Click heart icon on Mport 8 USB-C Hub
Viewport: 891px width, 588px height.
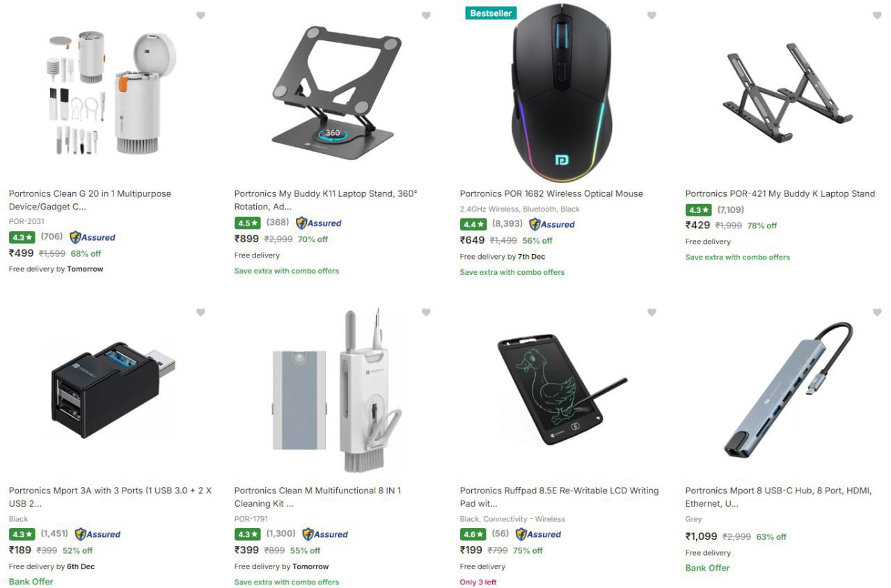point(877,312)
